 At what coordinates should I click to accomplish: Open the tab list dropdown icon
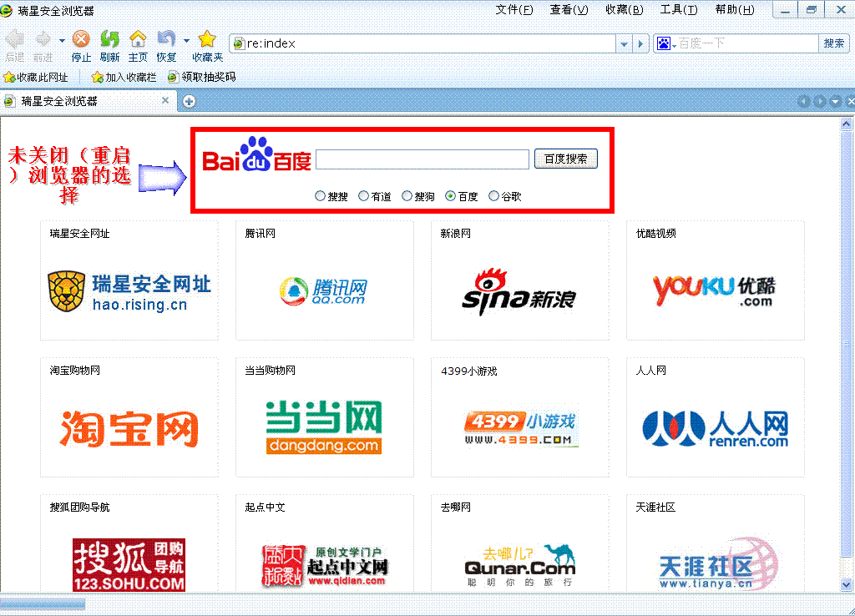coord(835,101)
